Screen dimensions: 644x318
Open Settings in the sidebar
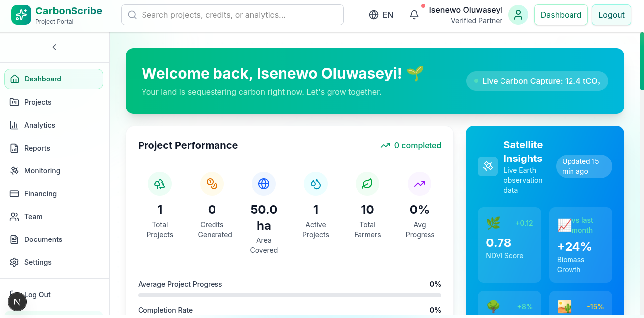tap(55, 262)
